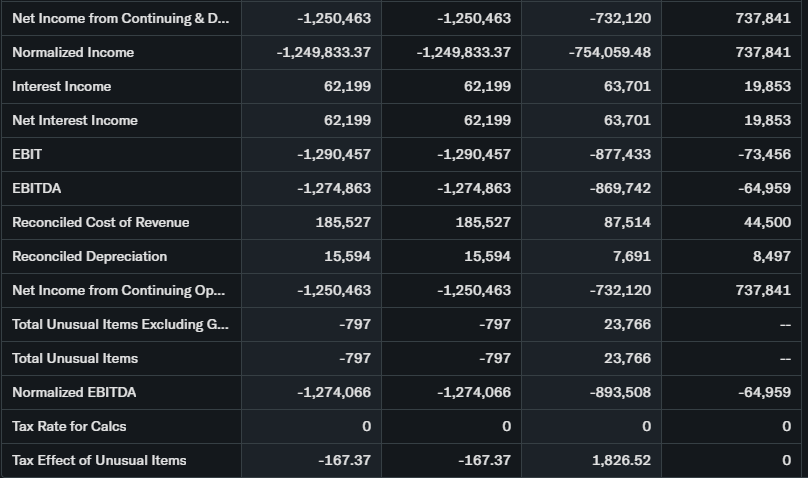Click the 1,826.52 tax effect cell
808x478 pixels.
point(622,460)
